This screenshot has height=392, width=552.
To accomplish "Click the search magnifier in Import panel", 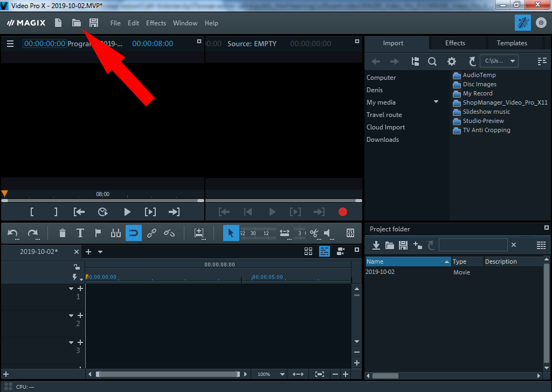I will (x=432, y=61).
